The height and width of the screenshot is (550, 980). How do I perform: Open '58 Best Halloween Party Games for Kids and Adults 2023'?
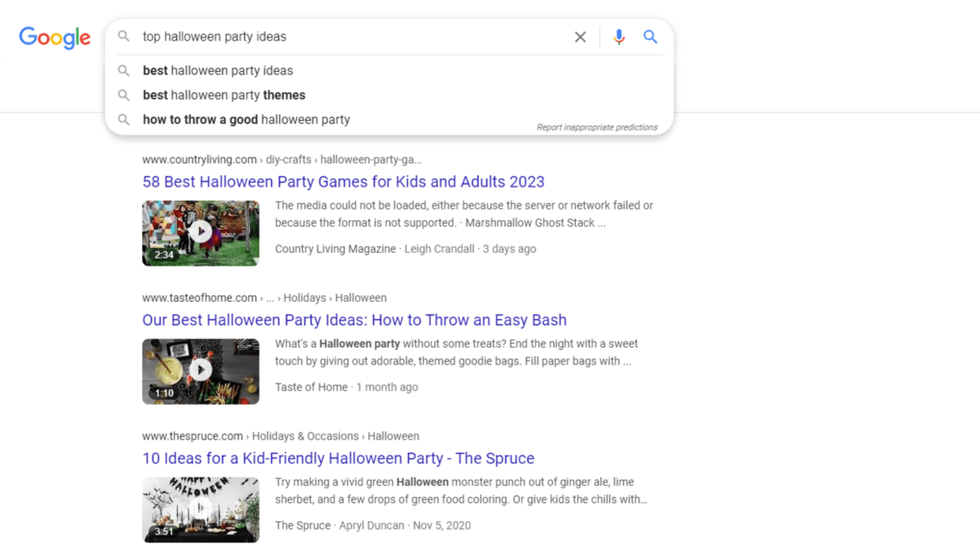(343, 181)
